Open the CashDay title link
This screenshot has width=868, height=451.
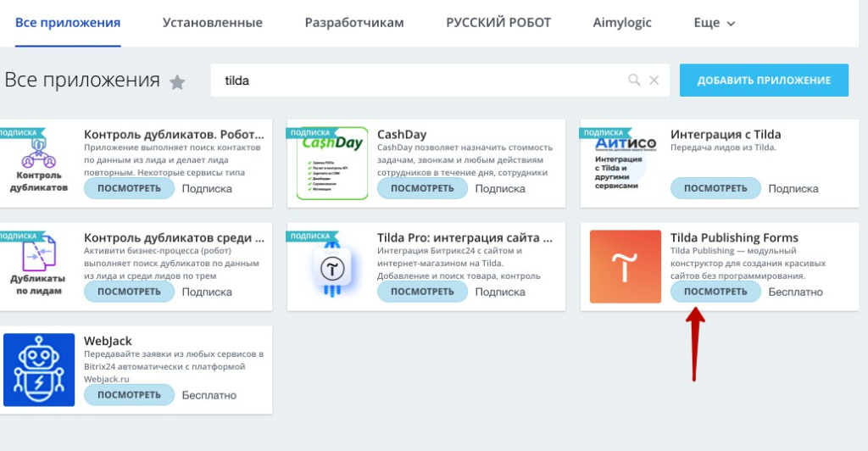click(402, 135)
